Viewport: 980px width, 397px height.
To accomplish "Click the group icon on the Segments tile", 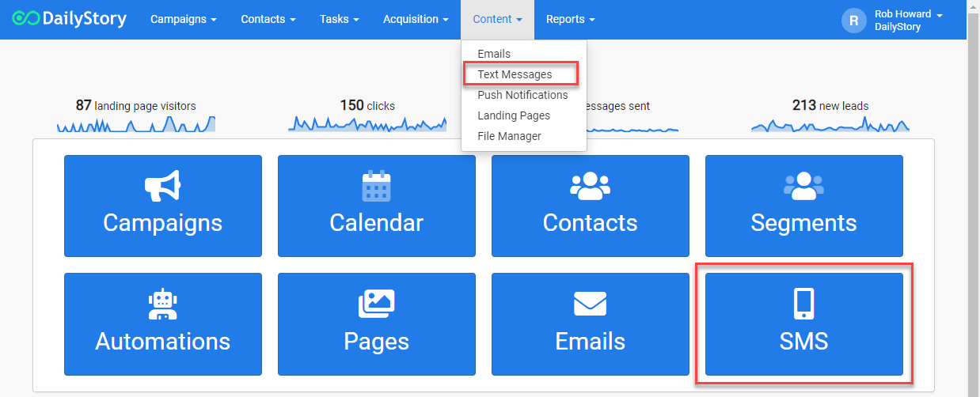I will pyautogui.click(x=803, y=187).
